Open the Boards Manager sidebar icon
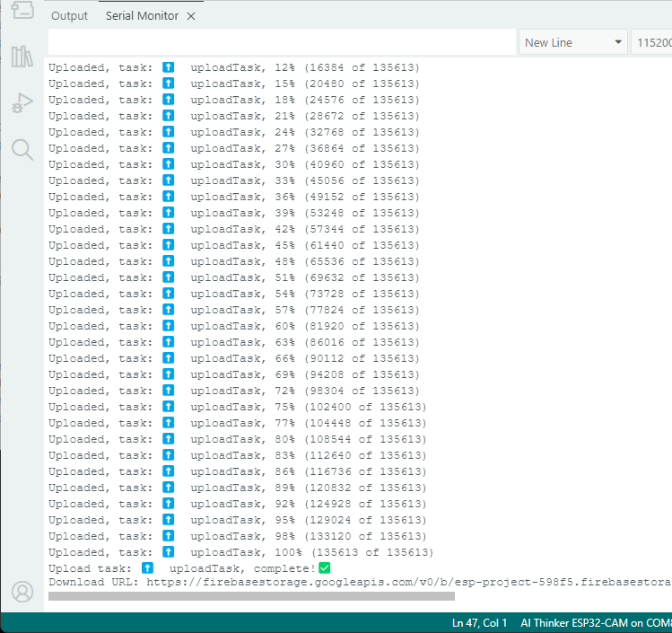The width and height of the screenshot is (672, 633). (x=22, y=11)
